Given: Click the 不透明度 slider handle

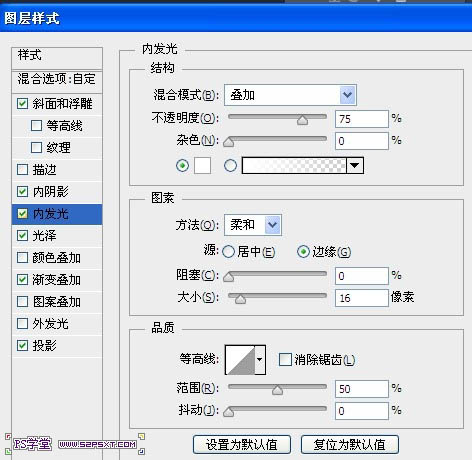Looking at the screenshot, I should click(302, 120).
